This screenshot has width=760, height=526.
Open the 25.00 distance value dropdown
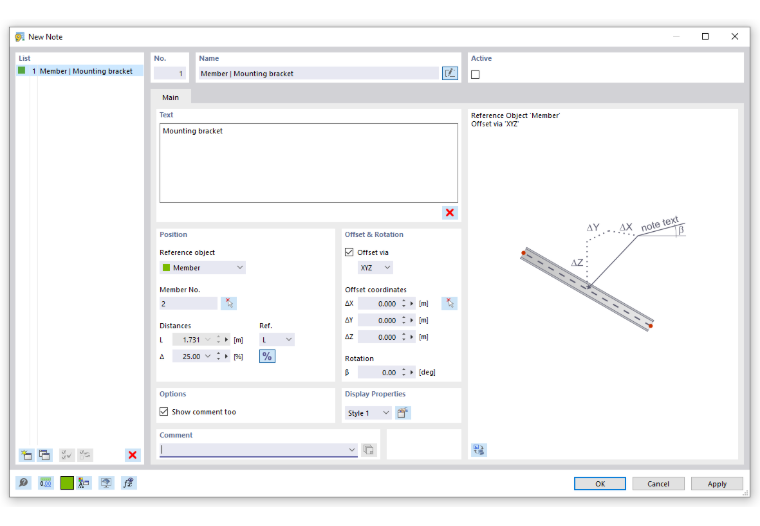point(208,356)
